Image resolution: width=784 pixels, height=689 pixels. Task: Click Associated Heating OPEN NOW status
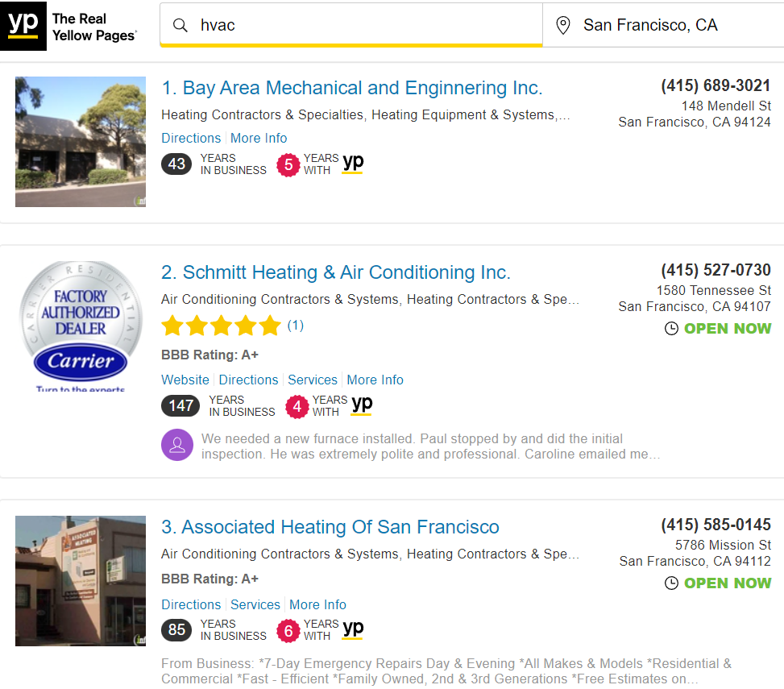[728, 583]
